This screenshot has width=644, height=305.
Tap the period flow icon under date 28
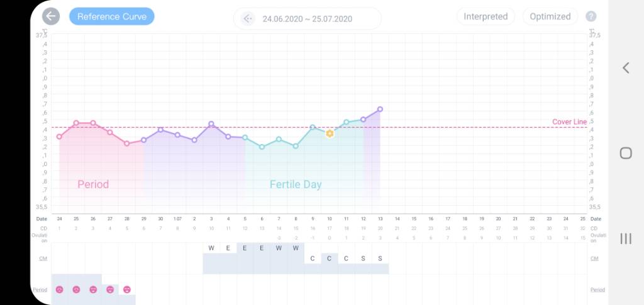pos(127,289)
